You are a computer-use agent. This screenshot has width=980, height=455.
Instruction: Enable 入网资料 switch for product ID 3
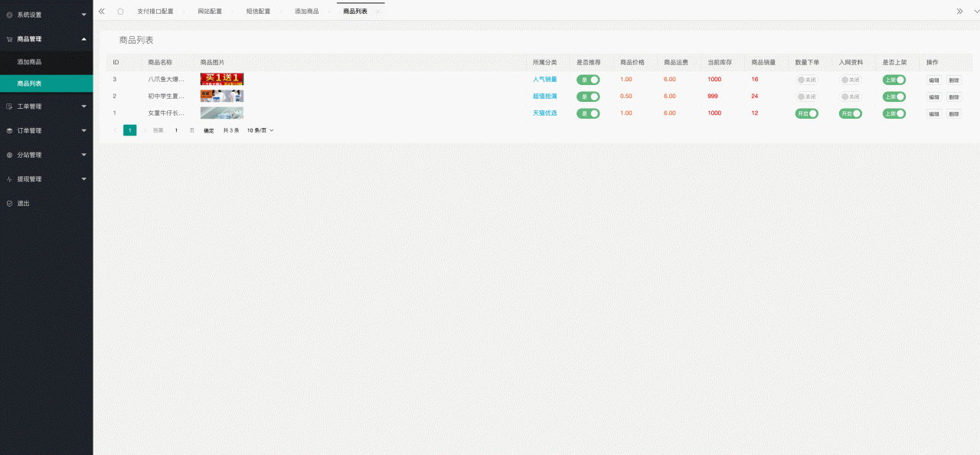851,80
